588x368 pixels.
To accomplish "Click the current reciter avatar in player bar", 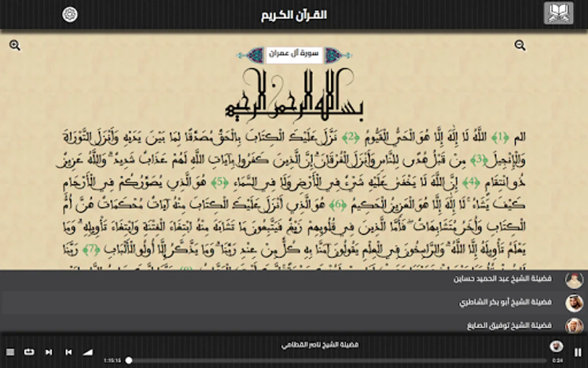I will [x=556, y=346].
